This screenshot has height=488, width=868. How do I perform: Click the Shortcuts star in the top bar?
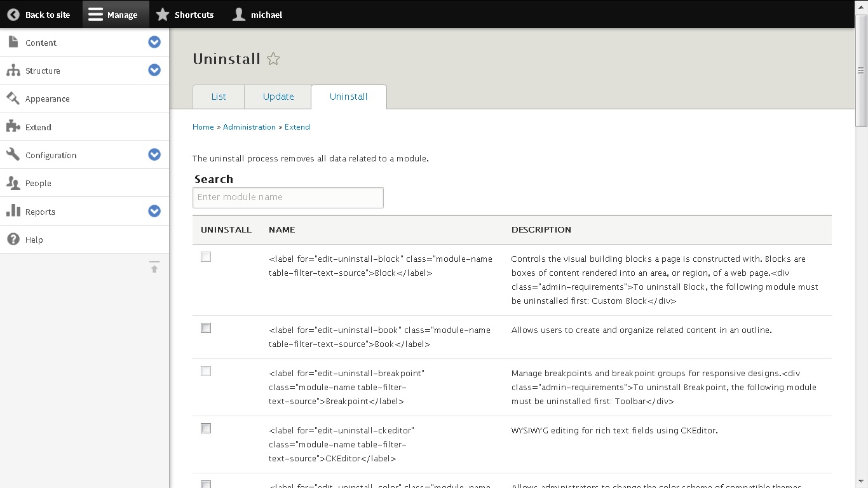point(162,13)
